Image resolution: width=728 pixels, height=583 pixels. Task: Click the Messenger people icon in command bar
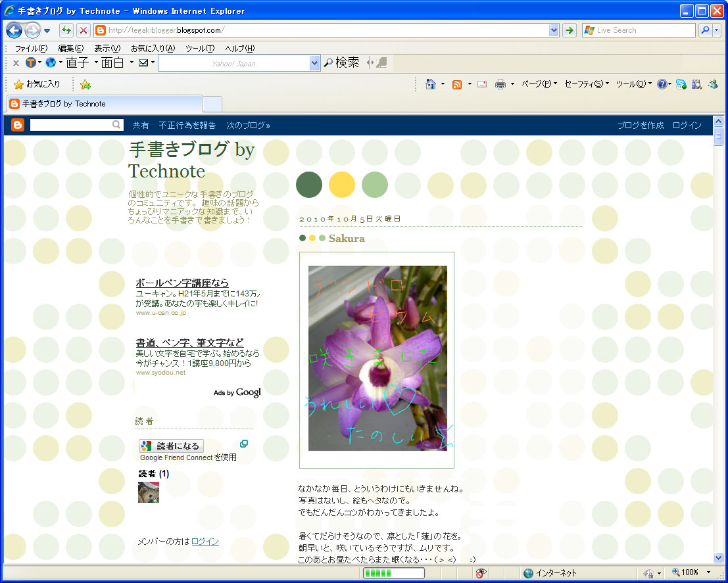click(x=713, y=85)
